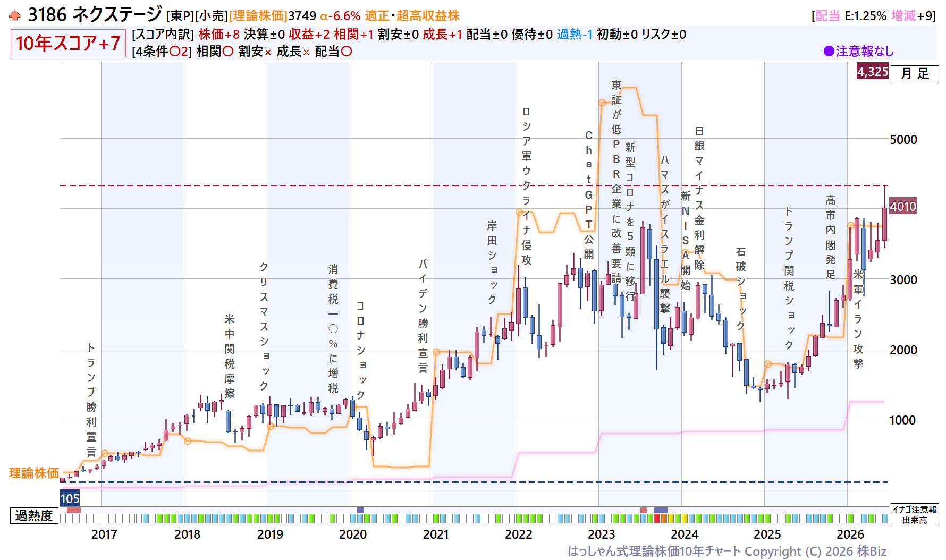Select the 株価+8 score item
The height and width of the screenshot is (560, 946).
[219, 35]
